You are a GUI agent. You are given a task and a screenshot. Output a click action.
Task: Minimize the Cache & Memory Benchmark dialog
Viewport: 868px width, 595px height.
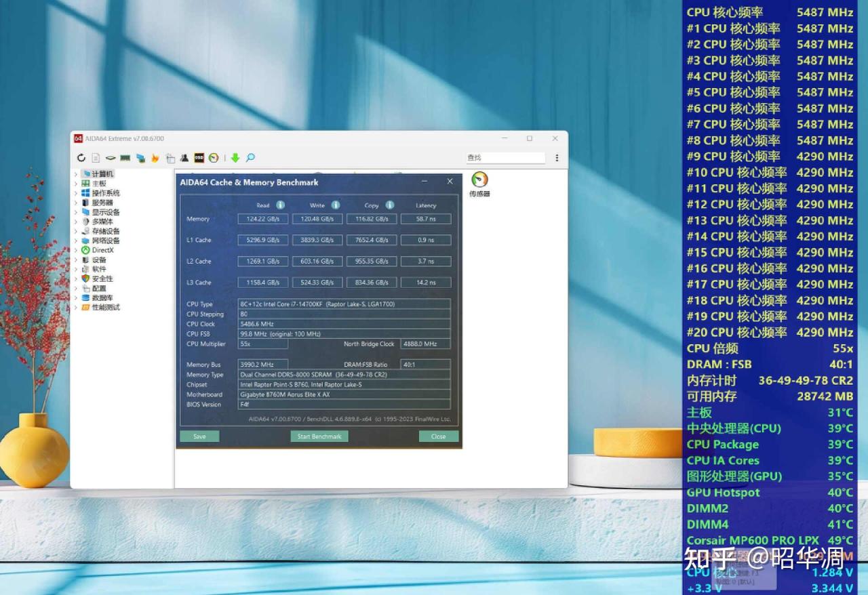425,182
